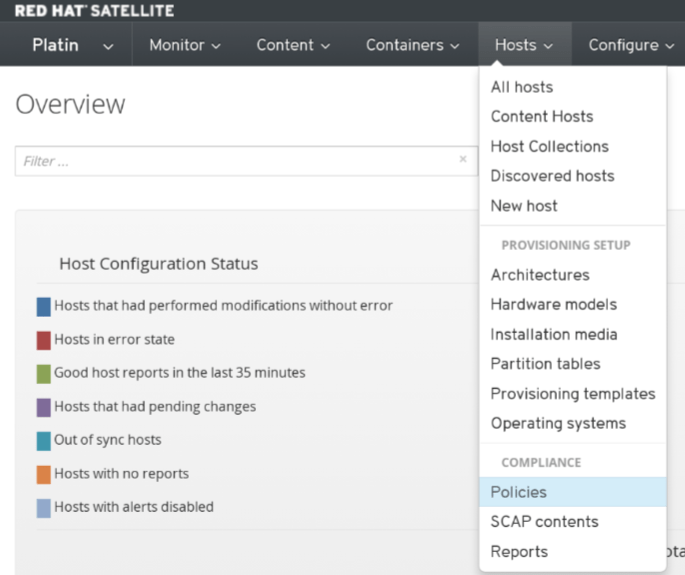
Task: Click the red hosts in error state swatch
Action: coord(44,340)
